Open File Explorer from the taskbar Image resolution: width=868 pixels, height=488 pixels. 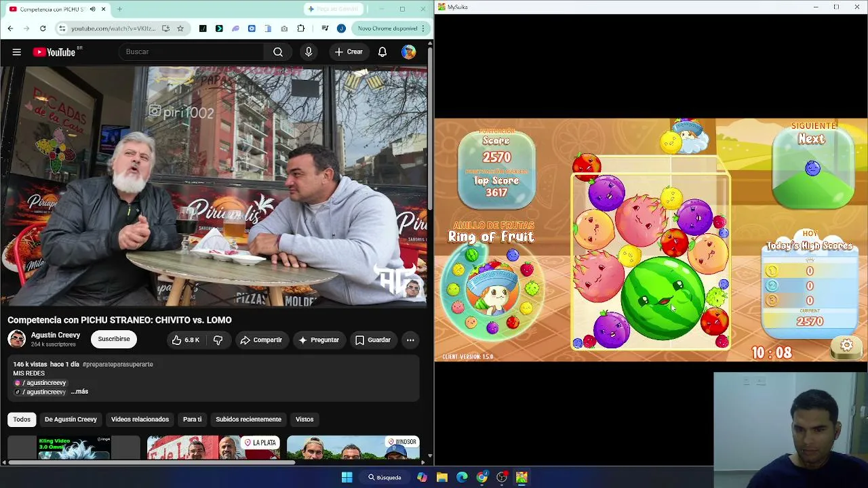(x=442, y=477)
